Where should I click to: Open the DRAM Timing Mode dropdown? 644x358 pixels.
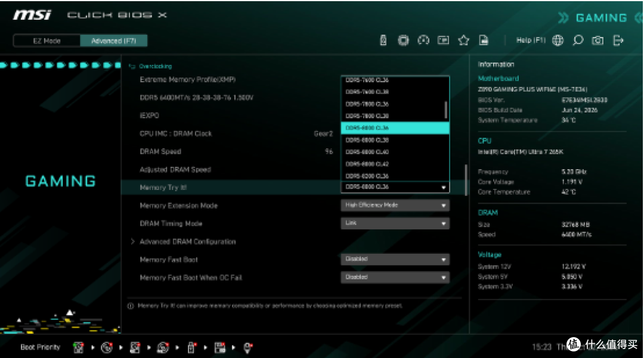[x=395, y=223]
